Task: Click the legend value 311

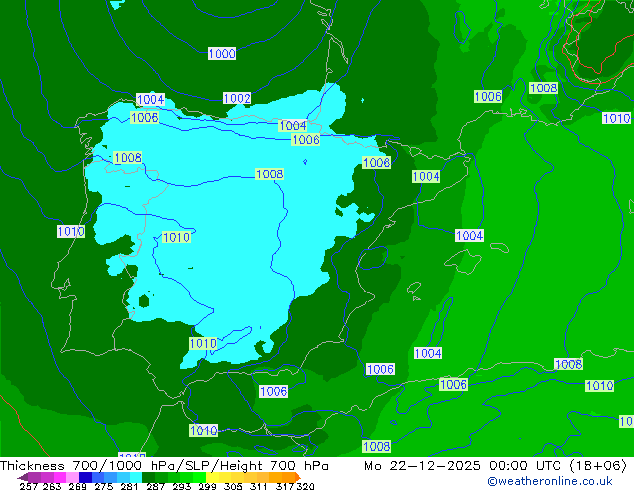Action: click(x=259, y=486)
